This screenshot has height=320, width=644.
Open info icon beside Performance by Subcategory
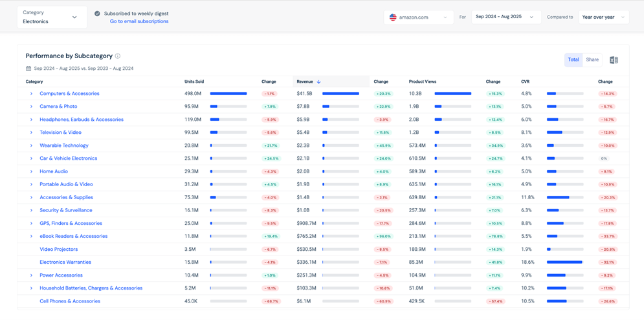coord(118,56)
